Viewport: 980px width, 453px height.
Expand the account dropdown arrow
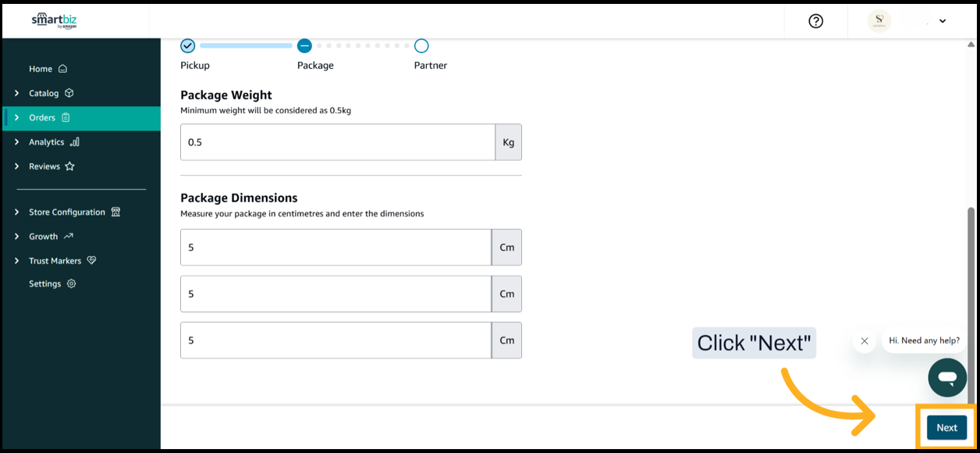[x=943, y=21]
